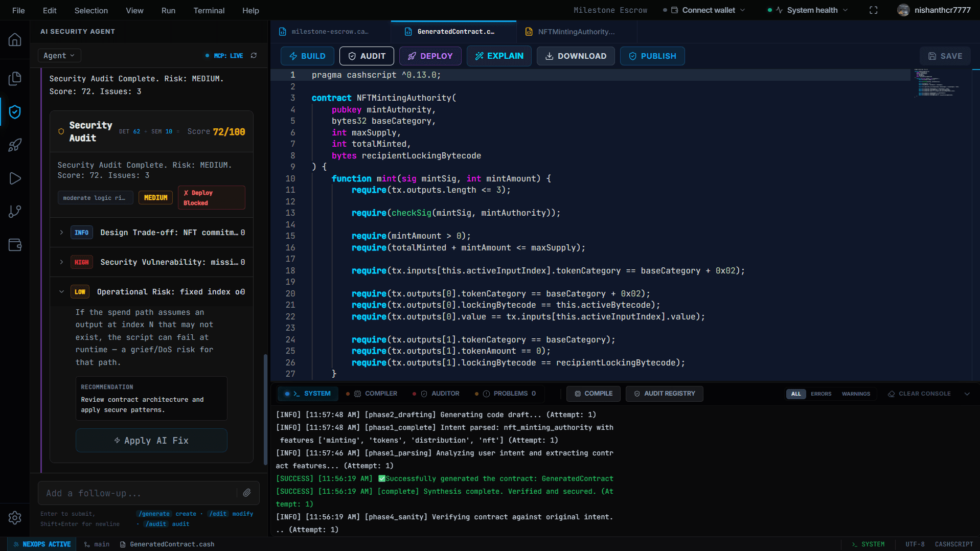Switch to NFTMintingAuthority tab
The image size is (980, 551).
[577, 32]
